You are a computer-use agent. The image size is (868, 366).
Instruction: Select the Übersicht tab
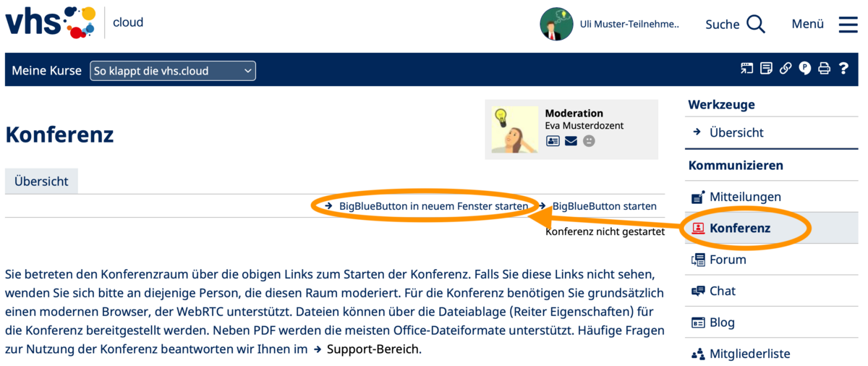pyautogui.click(x=41, y=182)
